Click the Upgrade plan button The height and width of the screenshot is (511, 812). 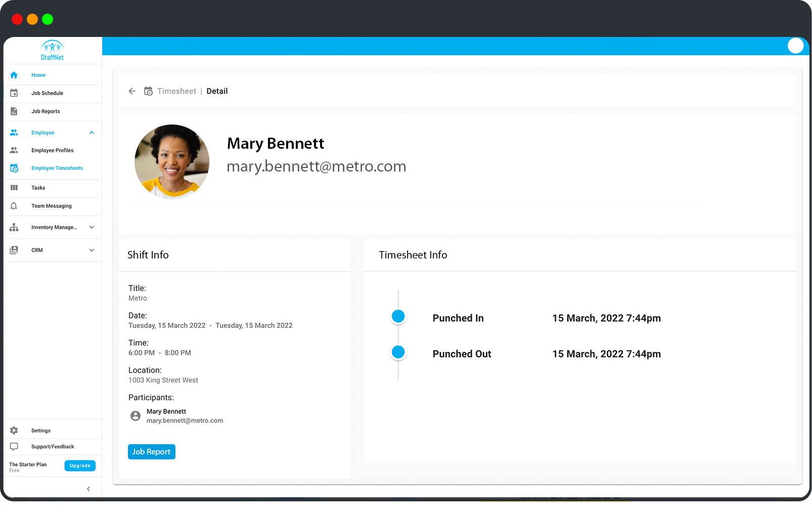(80, 465)
